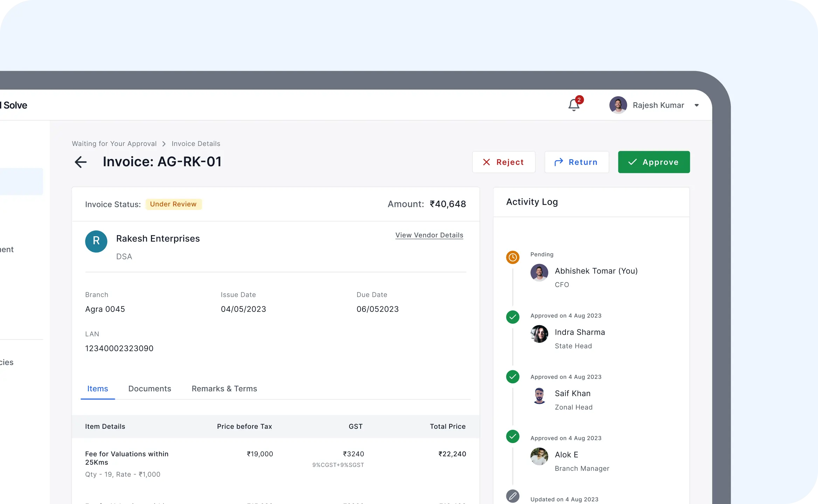The image size is (818, 504).
Task: Click the Rakesh Enterprises R avatar
Action: coord(96,241)
